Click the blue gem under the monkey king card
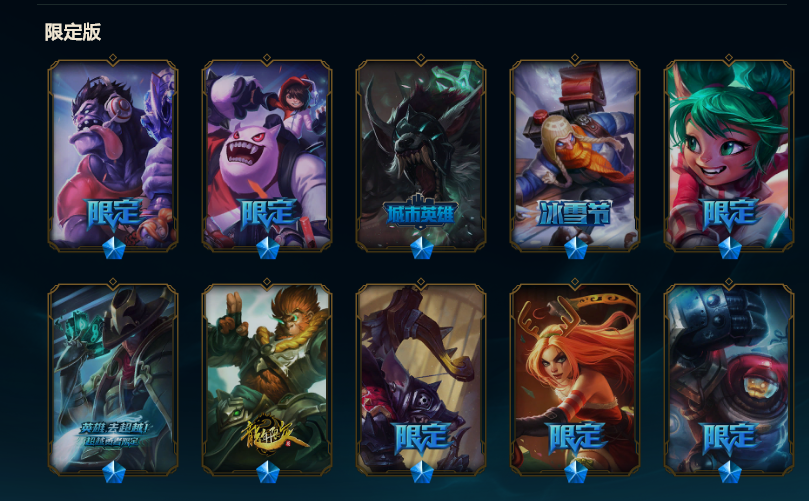 pos(268,472)
